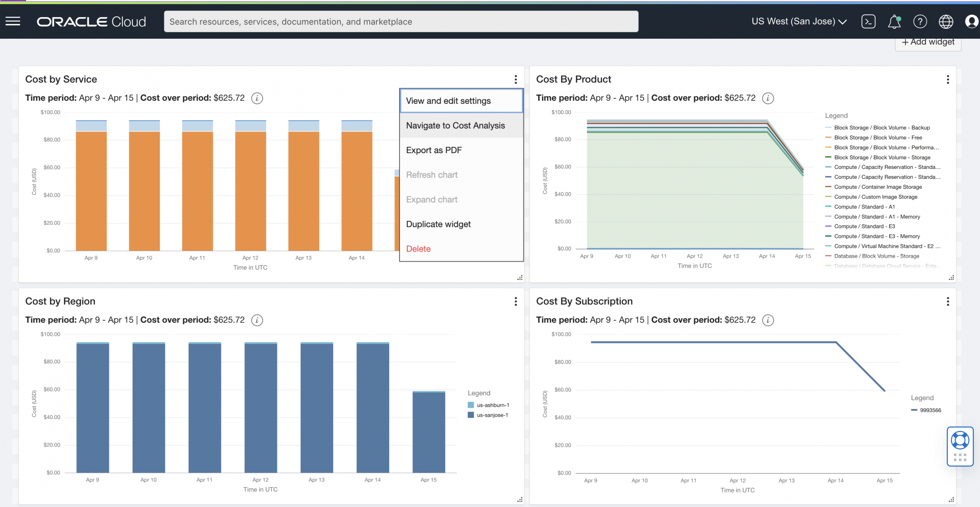Launch the Cloud Shell terminal
Viewport: 980px width, 507px height.
[868, 21]
